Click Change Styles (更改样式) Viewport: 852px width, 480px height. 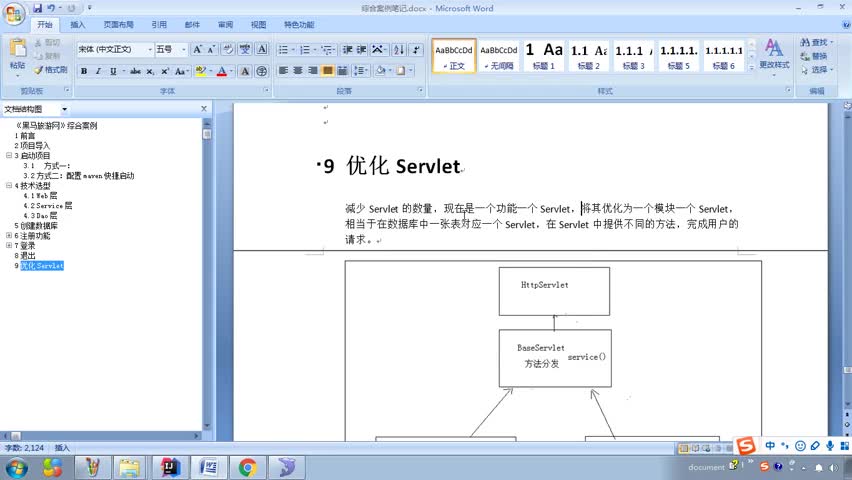[x=774, y=55]
